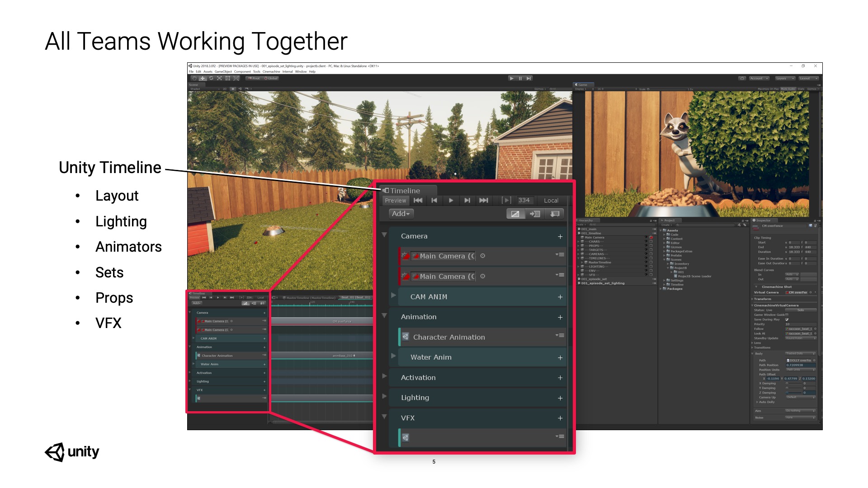Collapse the Camera track group
The height and width of the screenshot is (488, 868).
point(384,235)
